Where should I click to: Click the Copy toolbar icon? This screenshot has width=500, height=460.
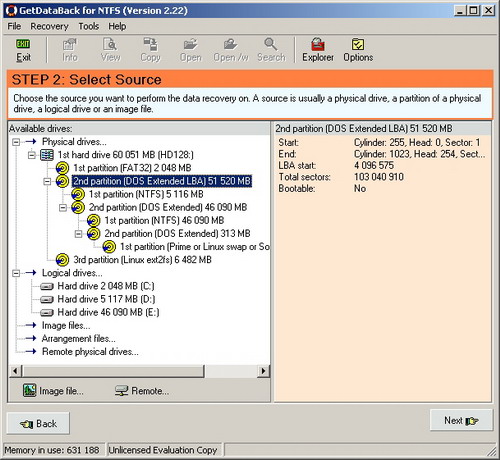coord(150,44)
